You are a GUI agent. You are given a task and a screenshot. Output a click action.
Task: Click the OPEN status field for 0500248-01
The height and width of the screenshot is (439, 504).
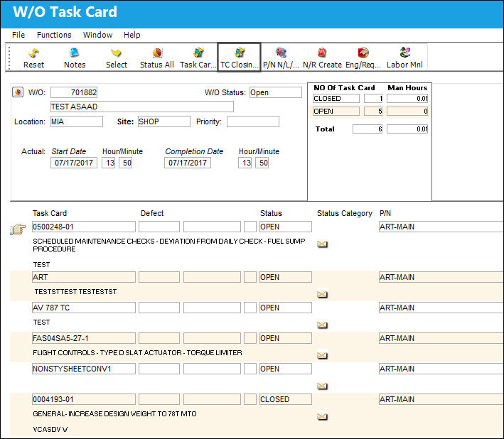pos(286,227)
